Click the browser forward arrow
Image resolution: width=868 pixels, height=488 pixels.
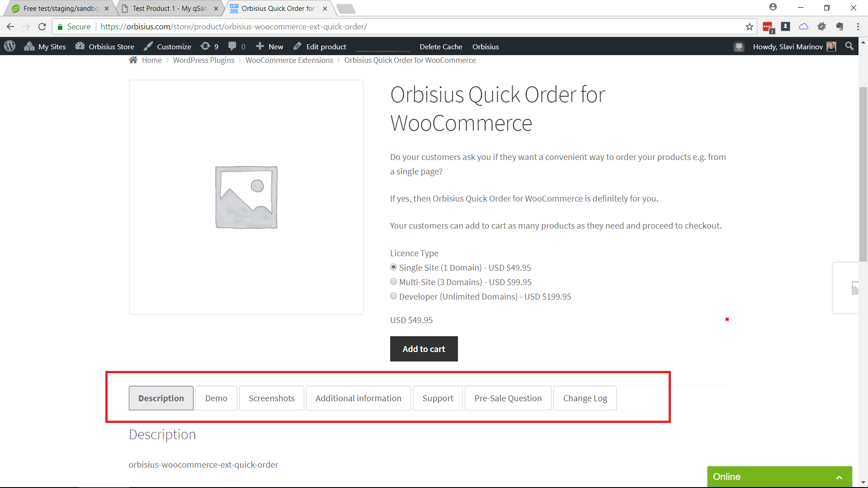coord(26,27)
